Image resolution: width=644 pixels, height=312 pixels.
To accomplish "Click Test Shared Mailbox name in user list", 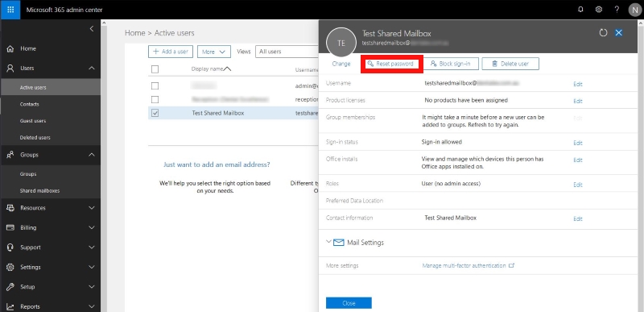I will [x=218, y=113].
